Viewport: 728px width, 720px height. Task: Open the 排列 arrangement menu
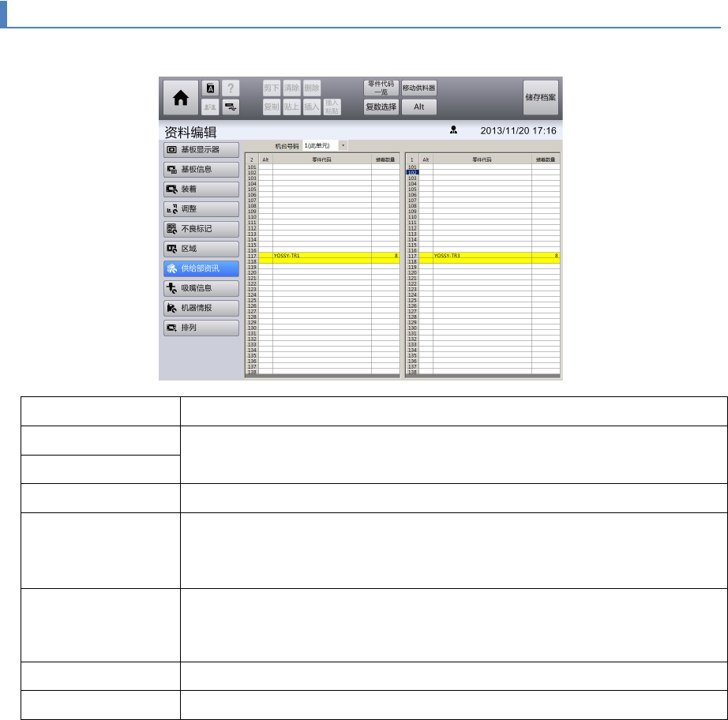tap(201, 328)
